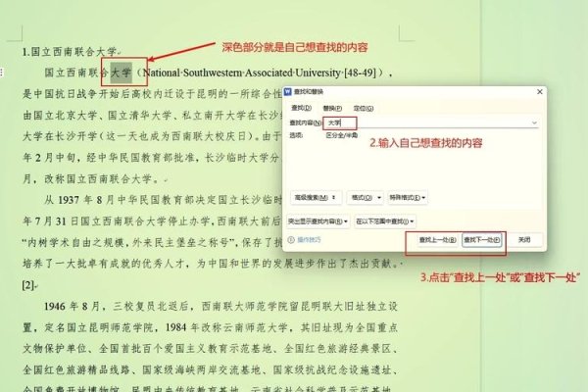Click the 查找下一处(F) button

pyautogui.click(x=482, y=240)
